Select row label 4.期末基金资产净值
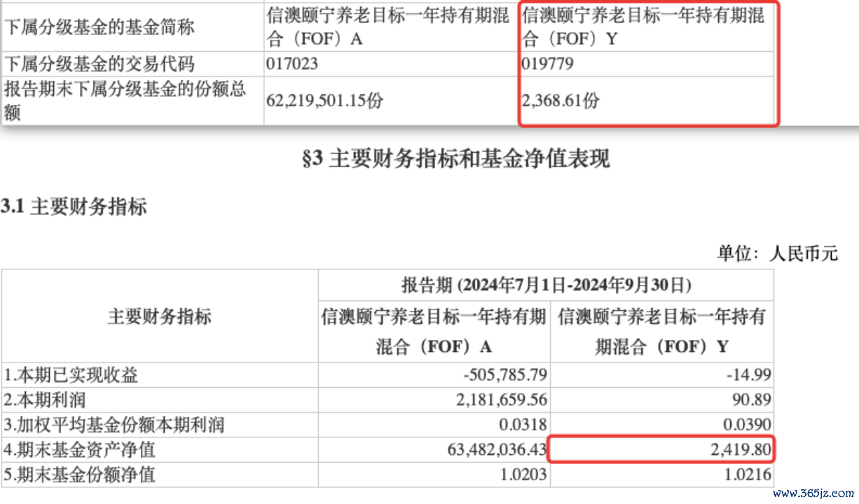This screenshot has height=504, width=859. [x=80, y=449]
